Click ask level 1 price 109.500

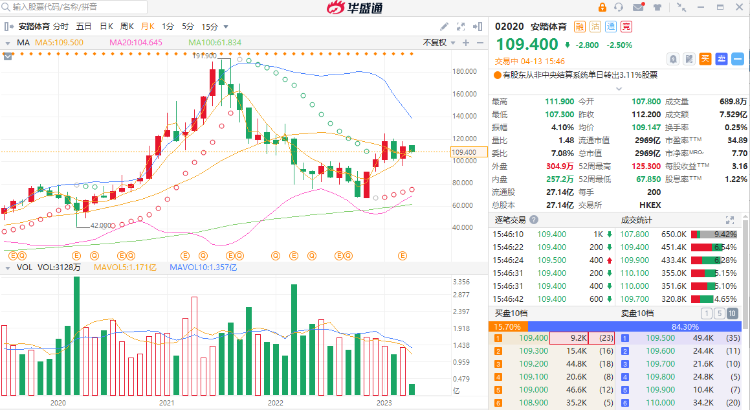click(x=661, y=338)
